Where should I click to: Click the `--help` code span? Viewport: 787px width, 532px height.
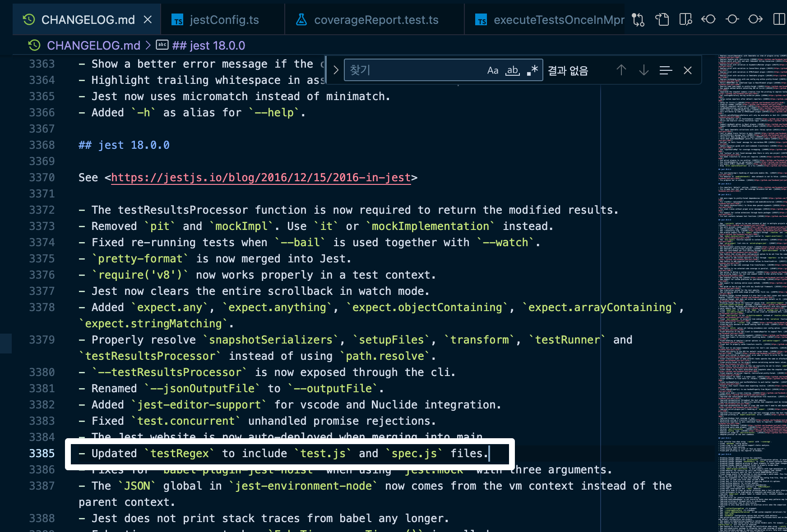tap(274, 113)
